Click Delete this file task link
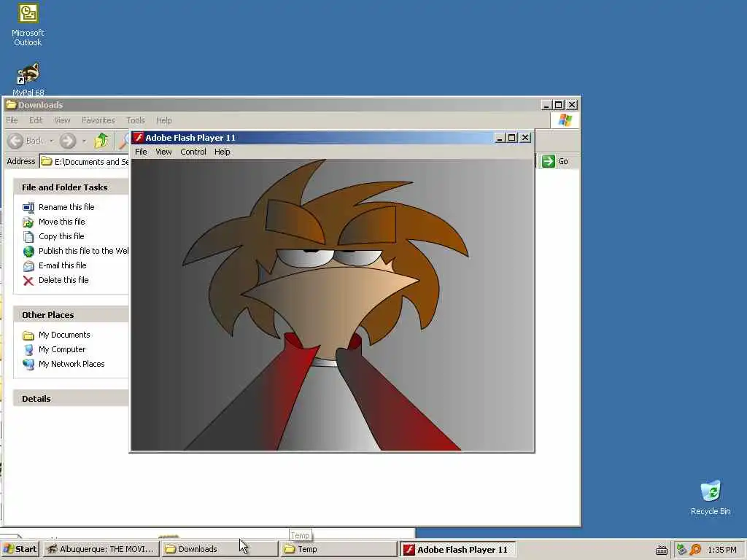The image size is (747, 560). [x=63, y=280]
